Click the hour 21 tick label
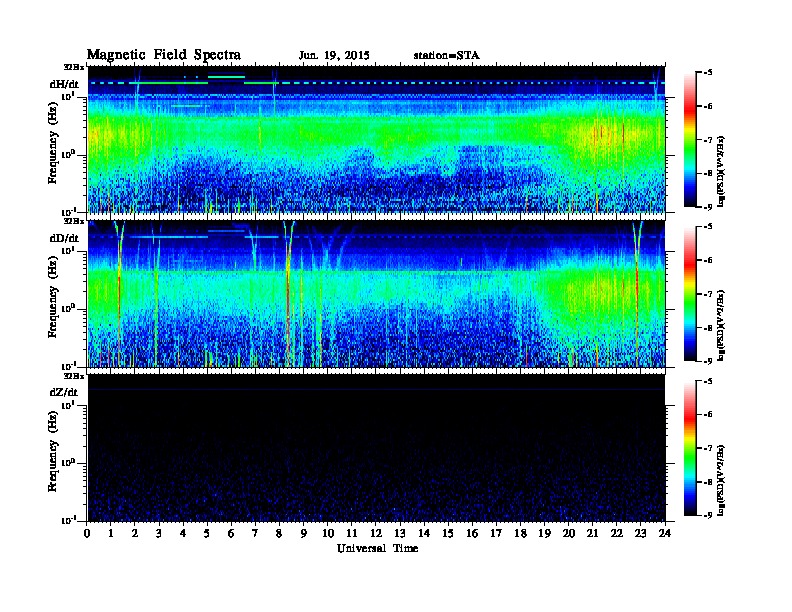The width and height of the screenshot is (792, 612). point(592,533)
